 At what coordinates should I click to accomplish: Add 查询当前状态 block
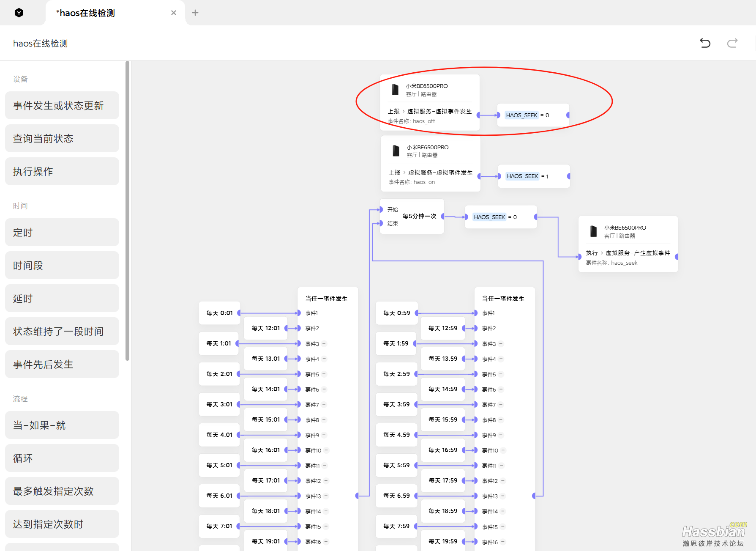click(62, 138)
